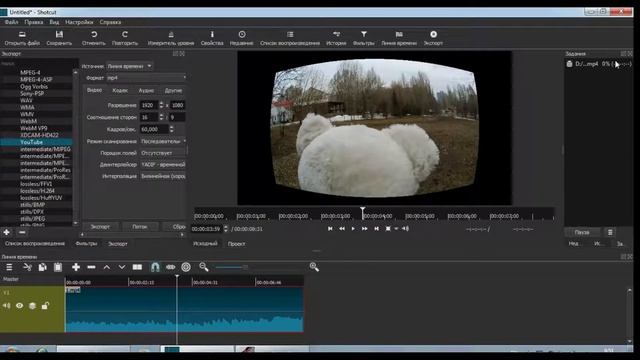Overwrite clip with the down chevron icon
This screenshot has width=640, height=360.
pyautogui.click(x=122, y=267)
